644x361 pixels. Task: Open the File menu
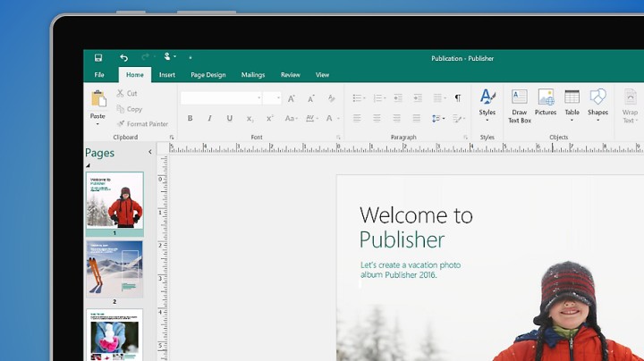[99, 75]
